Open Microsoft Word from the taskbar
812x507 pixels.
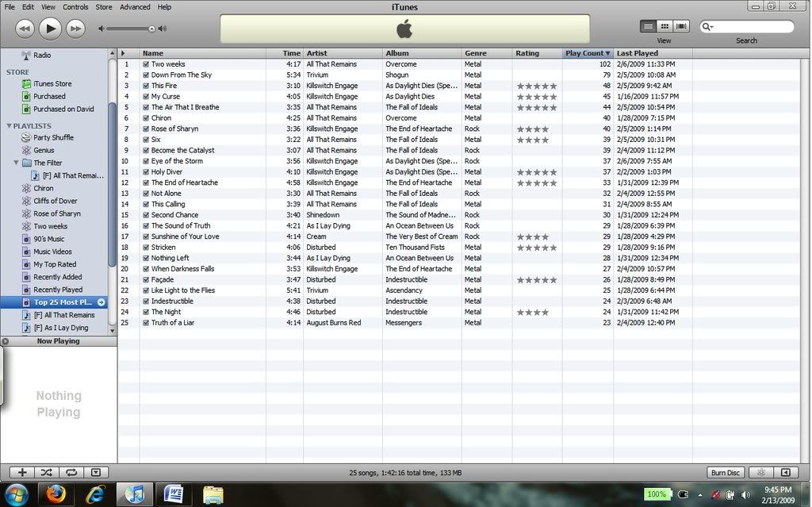[x=173, y=494]
